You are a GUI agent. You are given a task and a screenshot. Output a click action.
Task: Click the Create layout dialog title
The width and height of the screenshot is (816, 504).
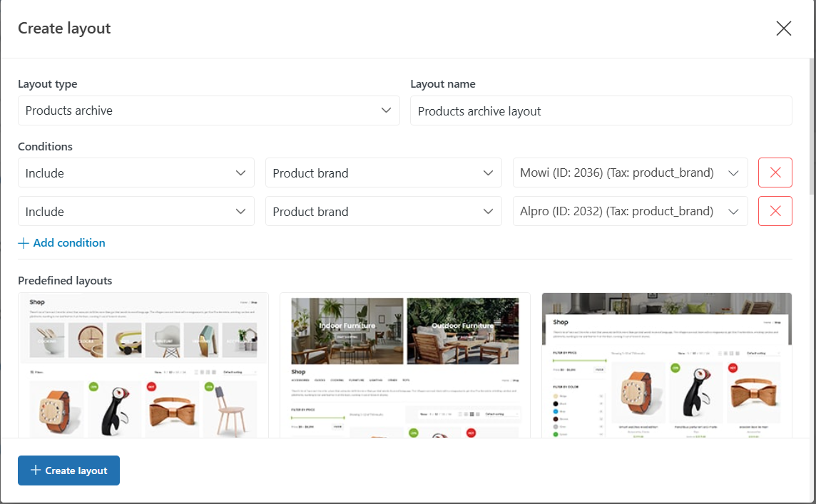click(x=64, y=28)
